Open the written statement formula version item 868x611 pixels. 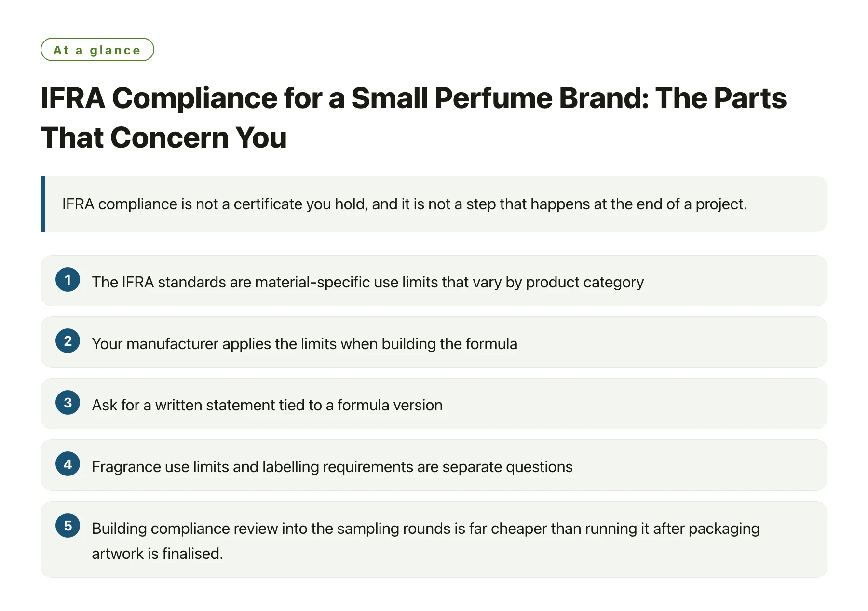pos(434,404)
